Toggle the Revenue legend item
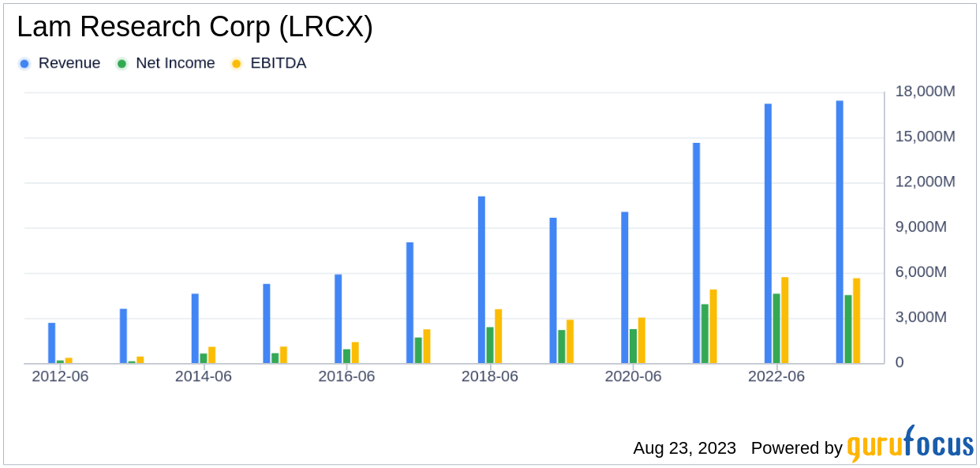The height and width of the screenshot is (468, 980). coord(59,63)
